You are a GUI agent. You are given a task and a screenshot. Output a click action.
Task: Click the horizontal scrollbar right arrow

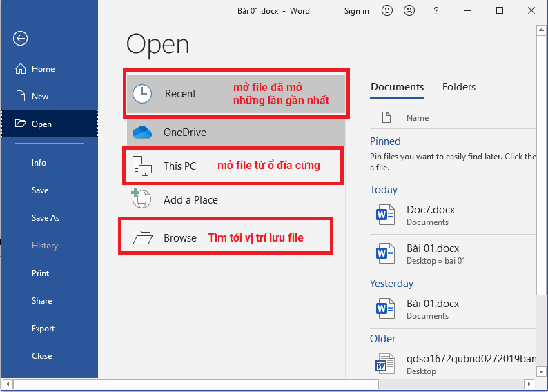click(x=529, y=384)
